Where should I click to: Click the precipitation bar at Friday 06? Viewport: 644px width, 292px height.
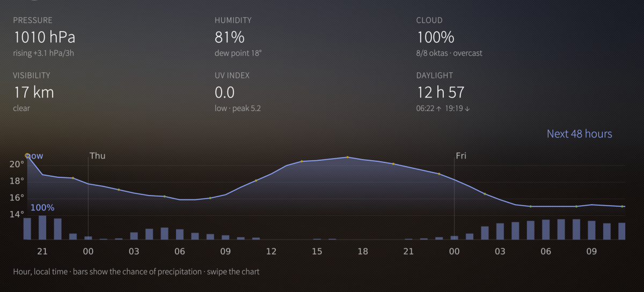click(x=546, y=229)
